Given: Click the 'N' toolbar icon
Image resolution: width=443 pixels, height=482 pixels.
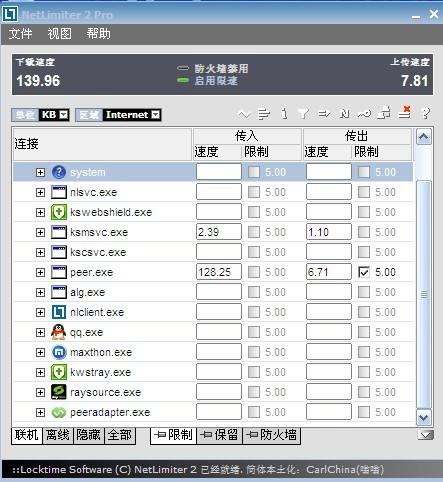Looking at the screenshot, I should click(344, 114).
